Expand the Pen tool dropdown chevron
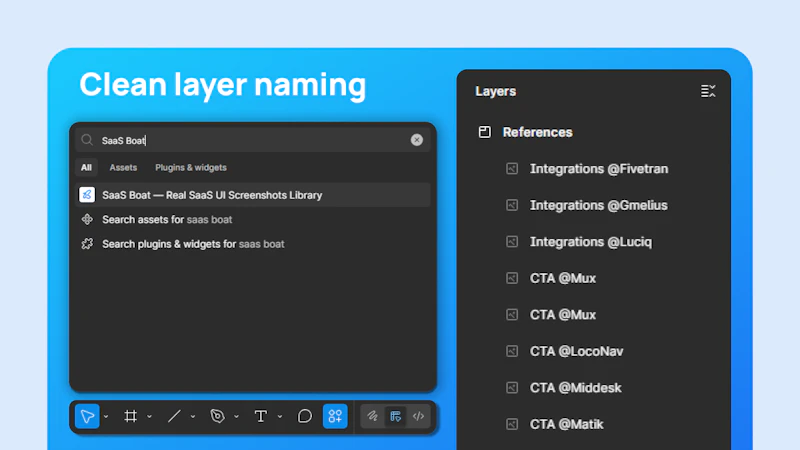Screen dimensions: 800x450 pyautogui.click(x=236, y=417)
